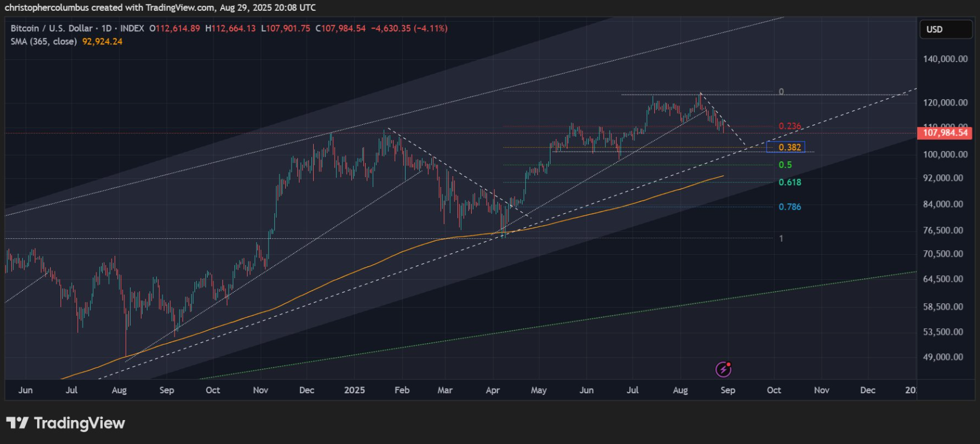Click the 1D interval text in the chart title
This screenshot has width=980, height=444.
pyautogui.click(x=107, y=28)
